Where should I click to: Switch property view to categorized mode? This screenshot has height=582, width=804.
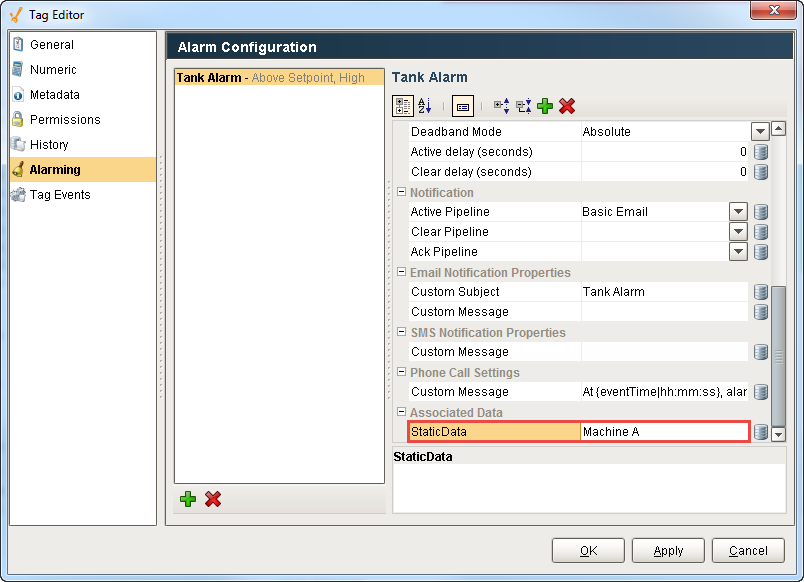[403, 106]
